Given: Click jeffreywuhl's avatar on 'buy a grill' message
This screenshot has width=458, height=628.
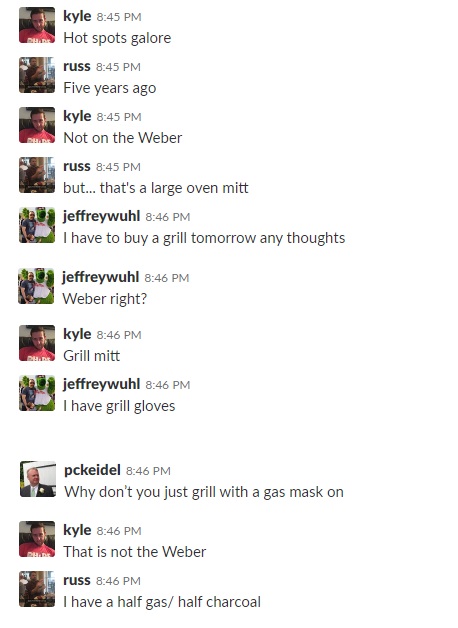Looking at the screenshot, I should point(37,225).
